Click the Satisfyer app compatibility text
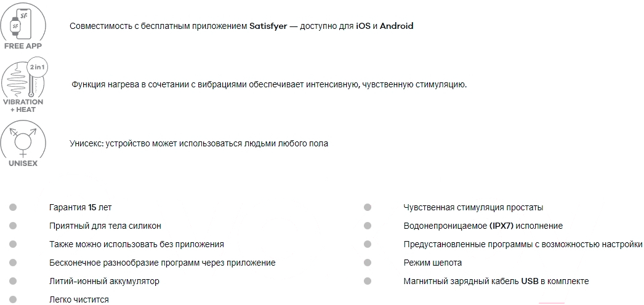 coord(241,26)
